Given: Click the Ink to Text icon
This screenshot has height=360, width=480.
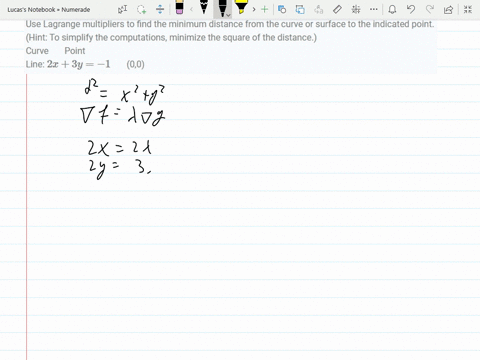Looking at the screenshot, I should coord(319,9).
